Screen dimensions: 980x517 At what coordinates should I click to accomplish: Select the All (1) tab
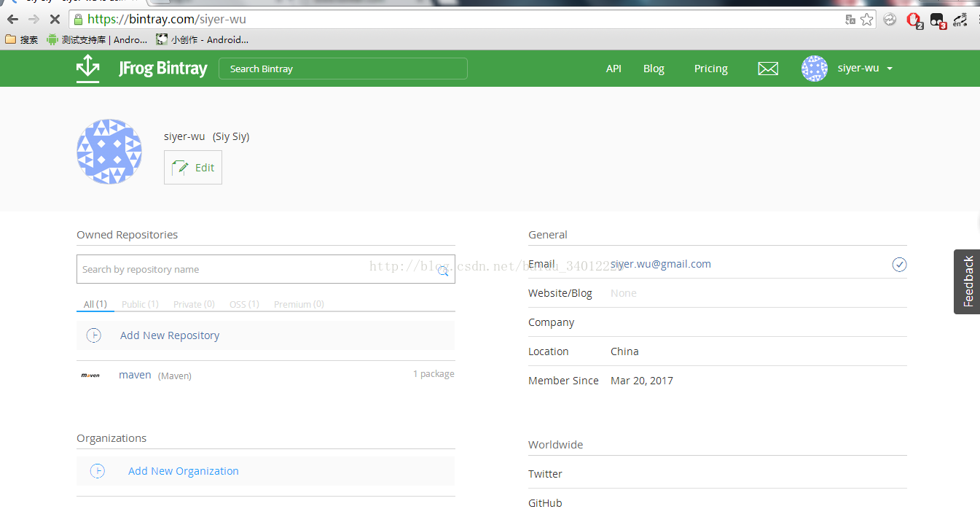(95, 304)
